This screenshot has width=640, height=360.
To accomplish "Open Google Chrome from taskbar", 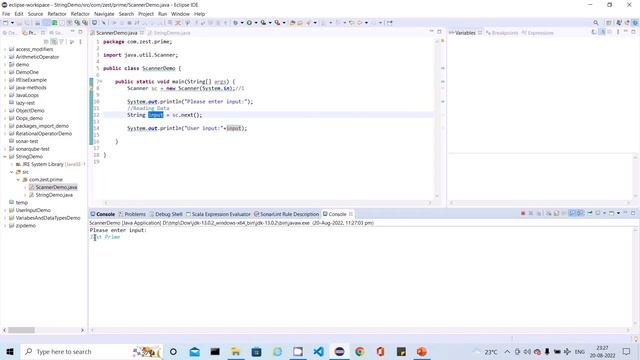I will tap(360, 351).
